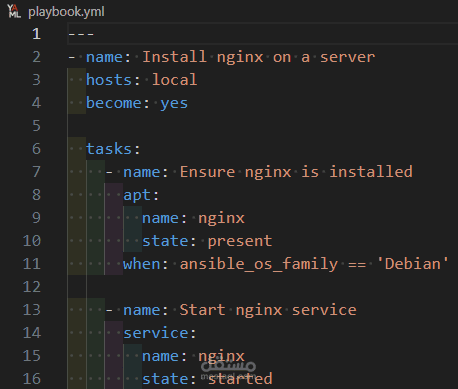This screenshot has width=458, height=389.
Task: Click the 'present' state value
Action: pyautogui.click(x=240, y=241)
